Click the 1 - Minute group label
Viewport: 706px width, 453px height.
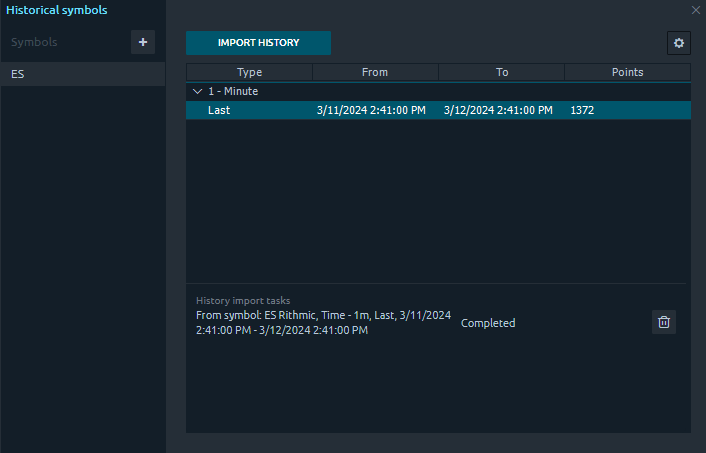pyautogui.click(x=233, y=91)
